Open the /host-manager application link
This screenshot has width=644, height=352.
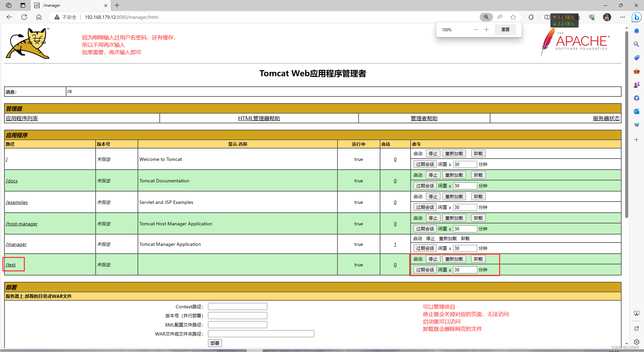[22, 224]
